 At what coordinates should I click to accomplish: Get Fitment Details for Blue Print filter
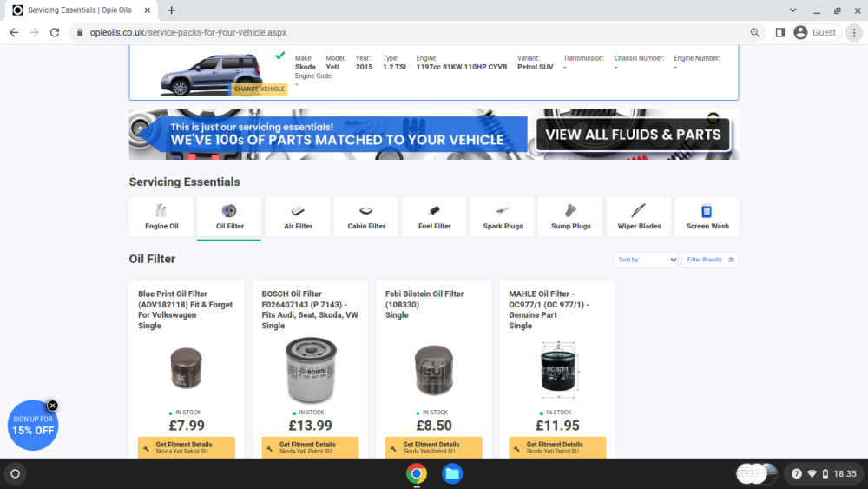pyautogui.click(x=187, y=447)
